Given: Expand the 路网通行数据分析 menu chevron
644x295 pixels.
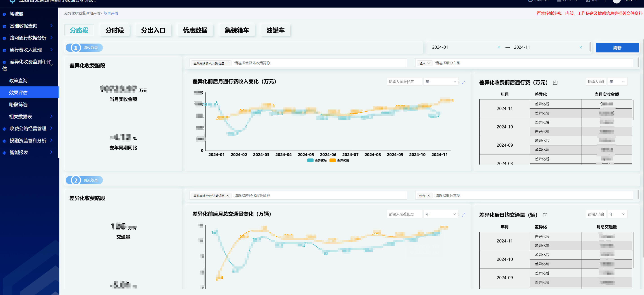Looking at the screenshot, I should pyautogui.click(x=51, y=37).
